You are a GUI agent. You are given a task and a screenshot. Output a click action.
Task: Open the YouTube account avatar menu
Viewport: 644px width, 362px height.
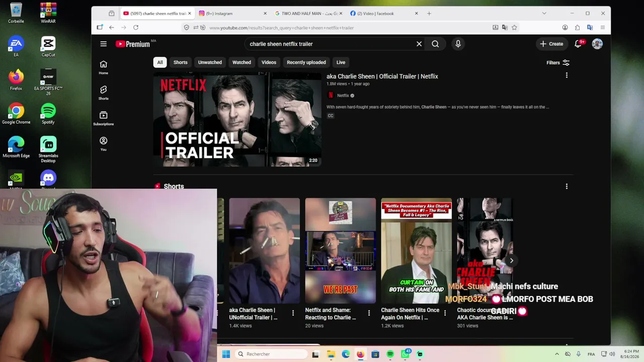597,44
